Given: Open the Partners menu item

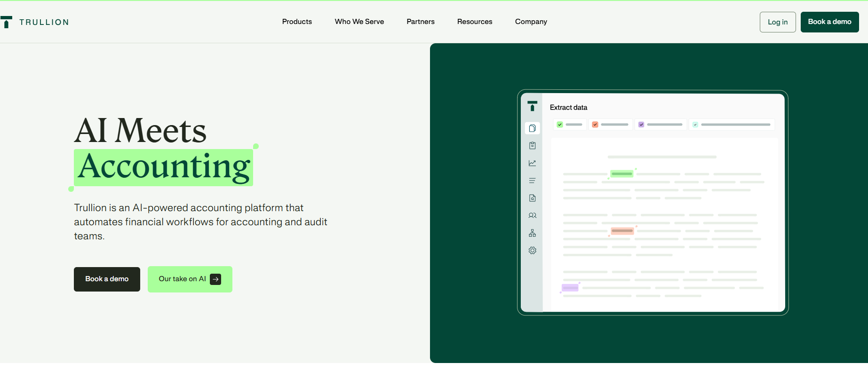Looking at the screenshot, I should [x=421, y=22].
